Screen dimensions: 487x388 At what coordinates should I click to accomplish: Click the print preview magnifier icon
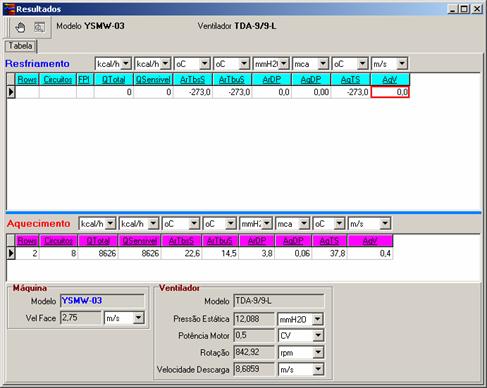39,27
